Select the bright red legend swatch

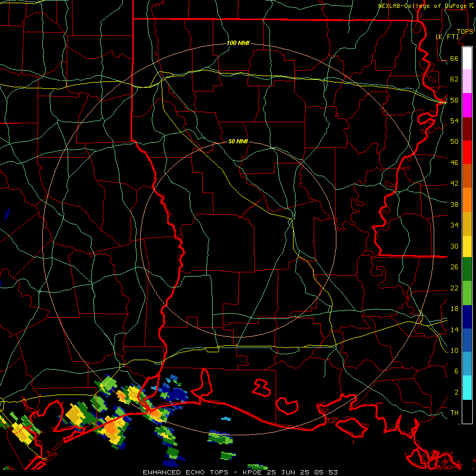click(467, 152)
